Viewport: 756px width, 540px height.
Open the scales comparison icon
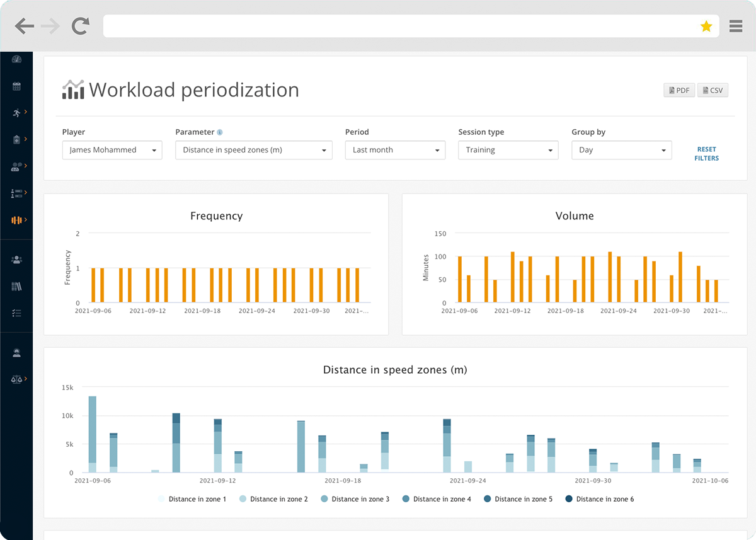[x=16, y=379]
